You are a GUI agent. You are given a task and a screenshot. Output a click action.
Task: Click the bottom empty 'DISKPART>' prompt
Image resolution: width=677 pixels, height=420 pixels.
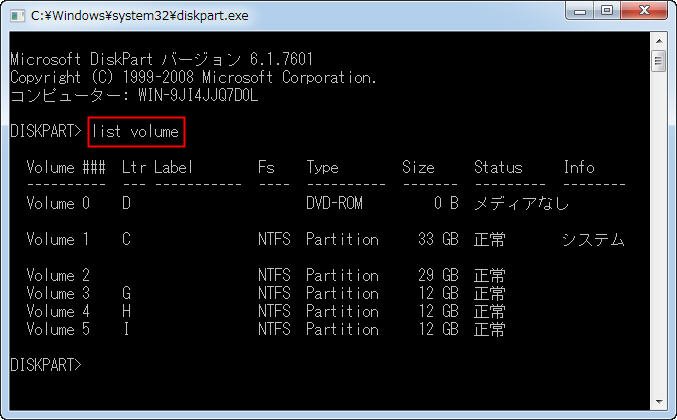46,365
